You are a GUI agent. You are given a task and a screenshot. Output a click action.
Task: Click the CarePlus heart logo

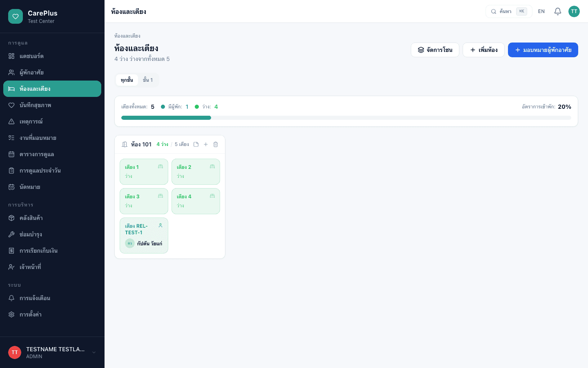coord(16,16)
